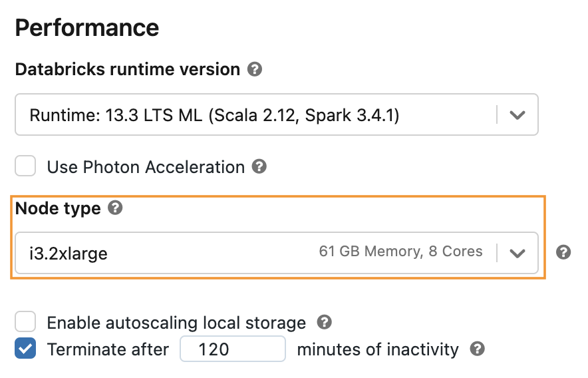
Task: Expand node type dropdown chevron arrow
Action: (x=517, y=253)
